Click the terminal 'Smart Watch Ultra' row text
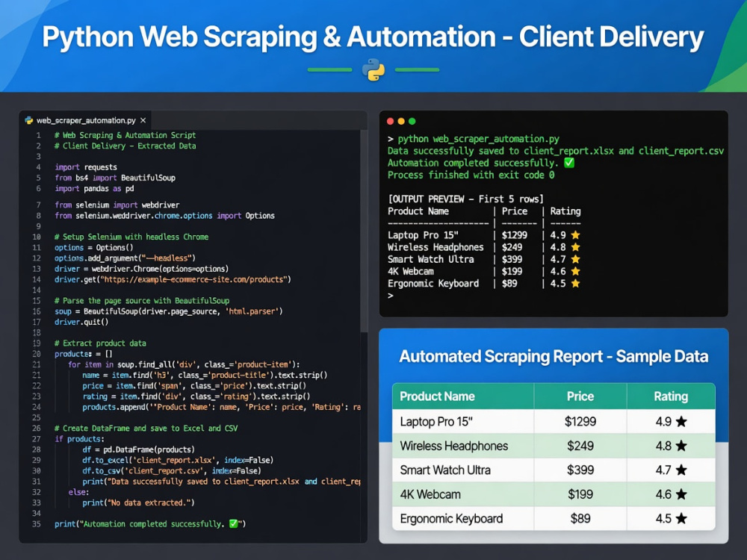The image size is (747, 560). [x=431, y=260]
